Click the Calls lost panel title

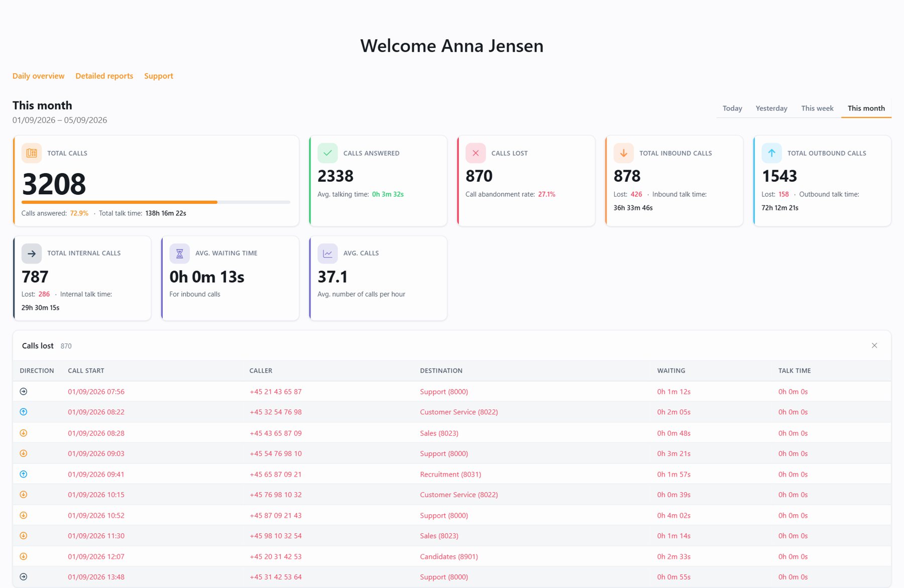click(38, 346)
